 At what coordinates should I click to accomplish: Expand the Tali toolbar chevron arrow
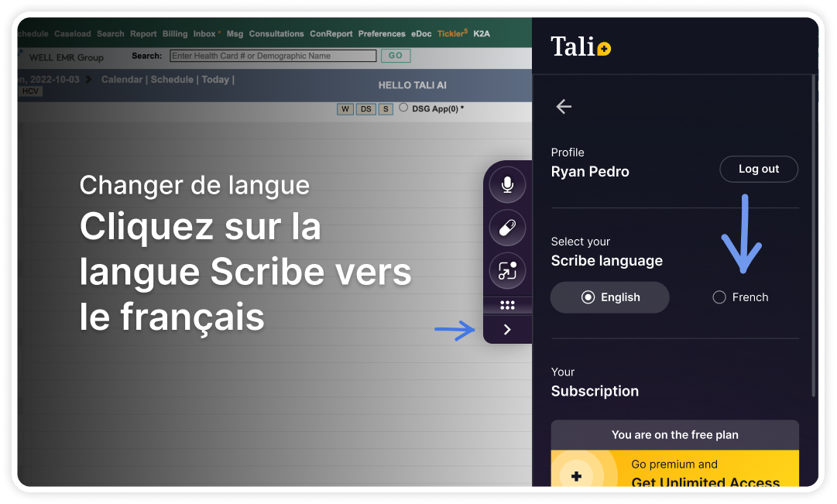tap(507, 329)
